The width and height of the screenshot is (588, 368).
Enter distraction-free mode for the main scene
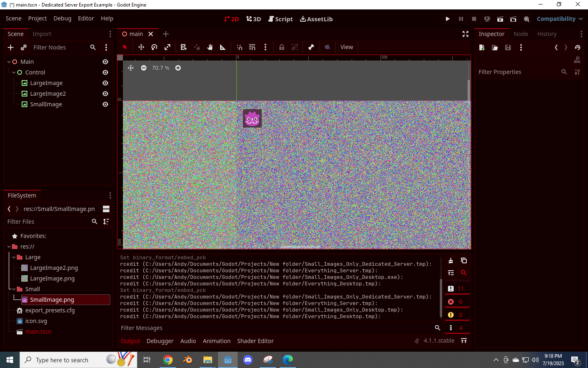[x=465, y=34]
